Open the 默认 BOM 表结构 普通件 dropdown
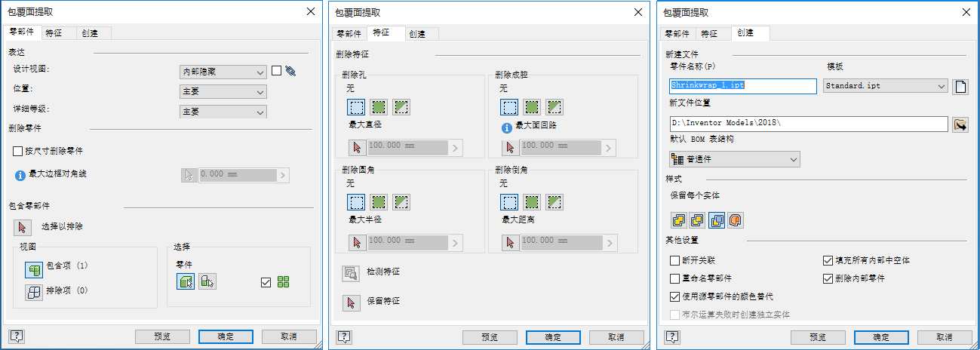980x350 pixels. pyautogui.click(x=735, y=159)
